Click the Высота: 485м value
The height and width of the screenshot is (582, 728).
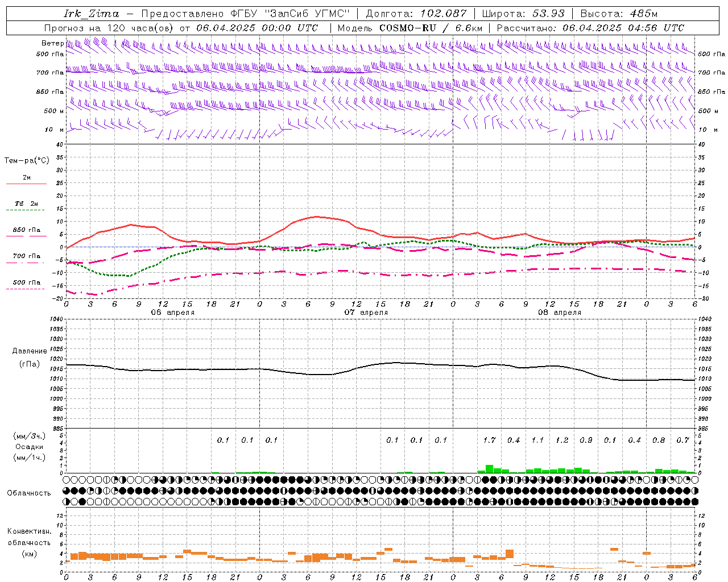(619, 14)
